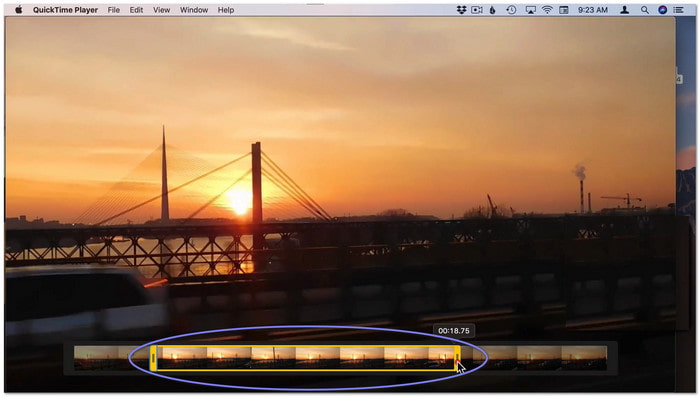
Task: Launch Siri from the menu bar
Action: [662, 9]
